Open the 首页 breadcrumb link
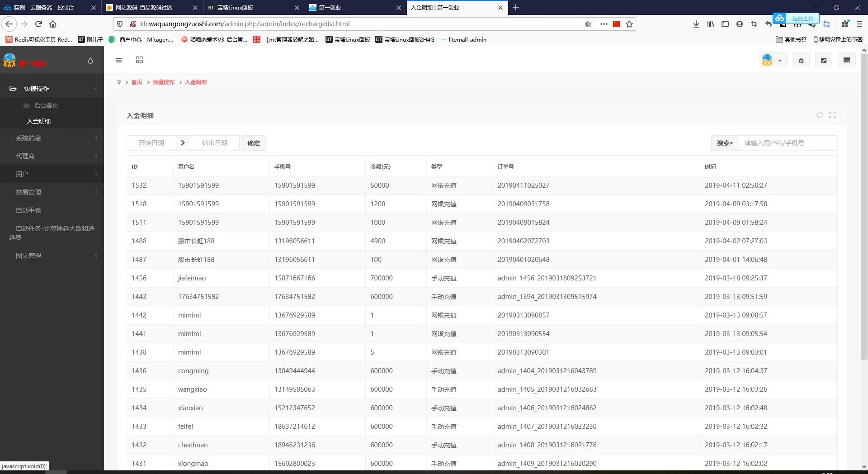Image resolution: width=868 pixels, height=474 pixels. pos(137,82)
